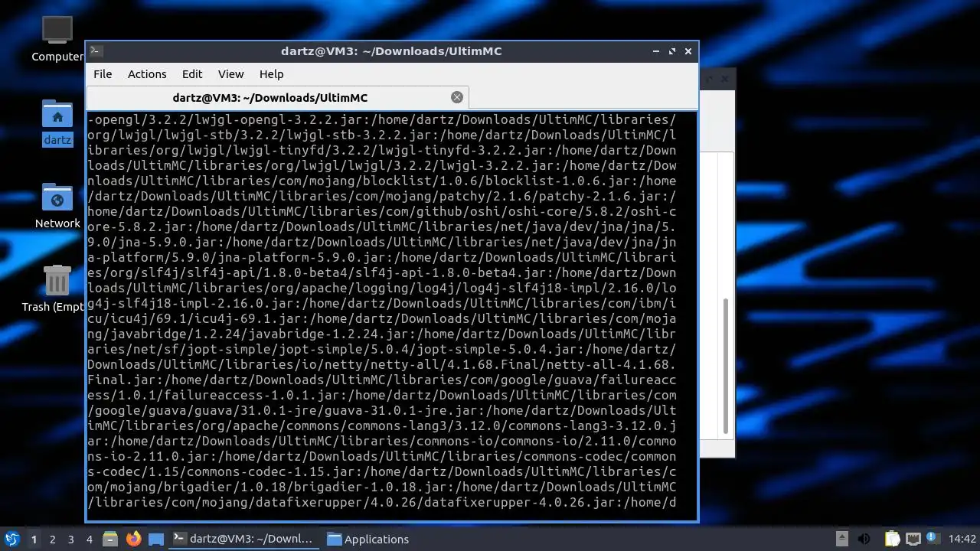Select the Trash desktop icon

pos(57,289)
